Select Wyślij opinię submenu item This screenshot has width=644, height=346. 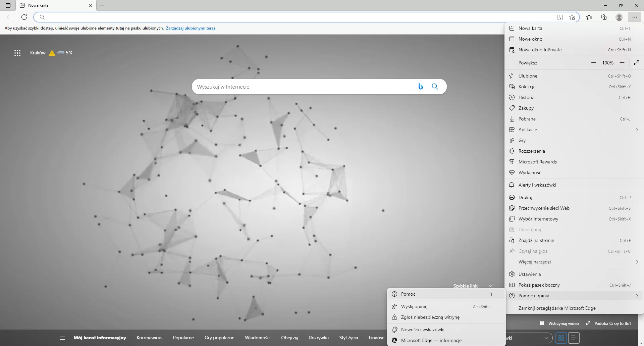[x=446, y=306]
